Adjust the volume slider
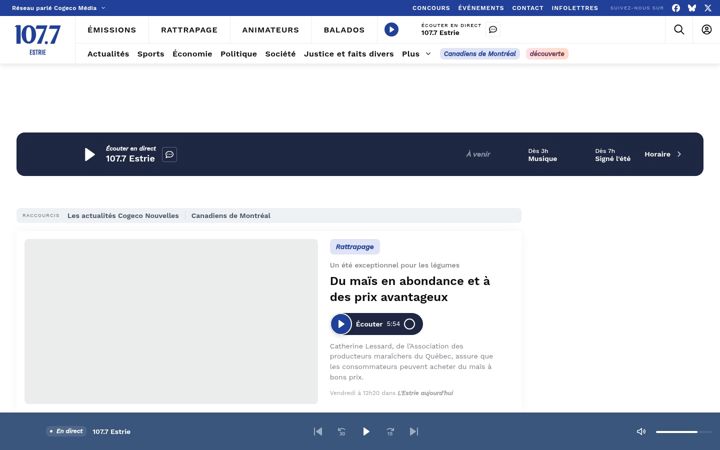 pyautogui.click(x=683, y=432)
